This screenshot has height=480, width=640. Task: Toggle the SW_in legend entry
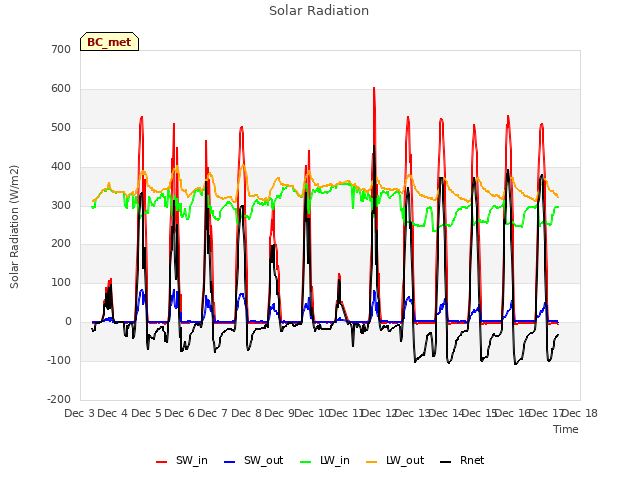click(x=182, y=461)
